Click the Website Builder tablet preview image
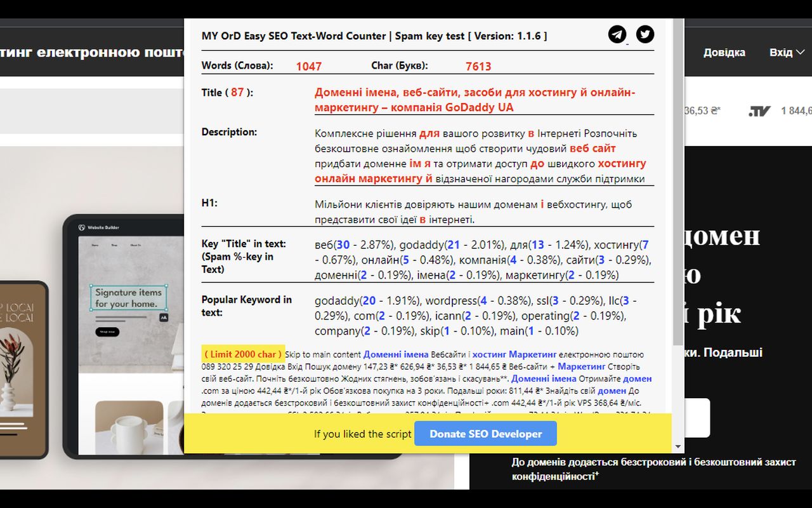The width and height of the screenshot is (812, 508). pyautogui.click(x=233, y=337)
